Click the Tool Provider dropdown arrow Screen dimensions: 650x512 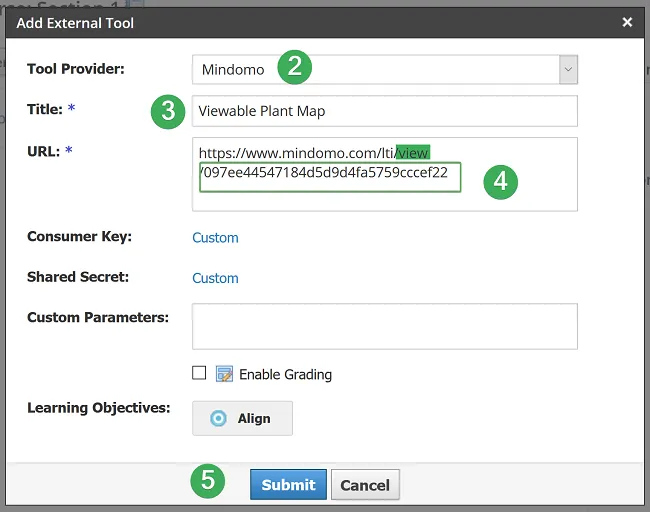[x=568, y=70]
